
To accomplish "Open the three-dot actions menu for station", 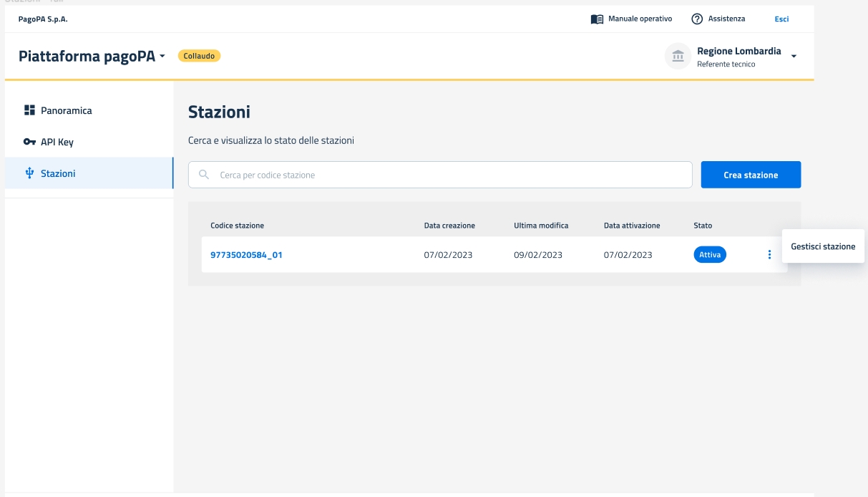I will click(769, 254).
